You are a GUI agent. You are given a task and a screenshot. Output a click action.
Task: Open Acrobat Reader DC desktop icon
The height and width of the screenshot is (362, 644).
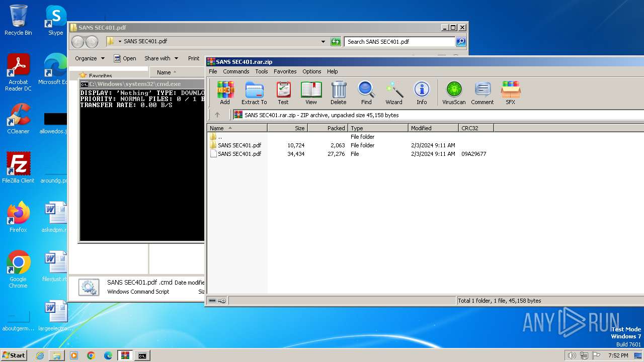18,72
